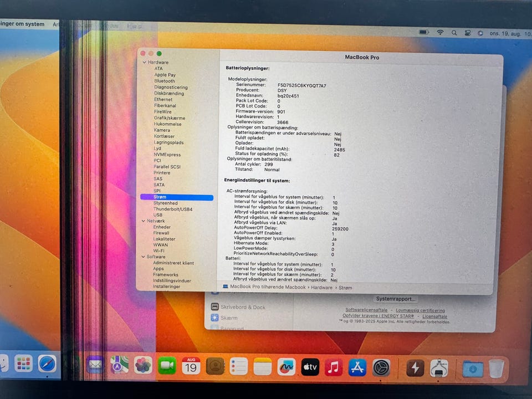Open the 'Oplysninger om system' menu
The width and height of the screenshot is (532, 399).
click(x=22, y=24)
